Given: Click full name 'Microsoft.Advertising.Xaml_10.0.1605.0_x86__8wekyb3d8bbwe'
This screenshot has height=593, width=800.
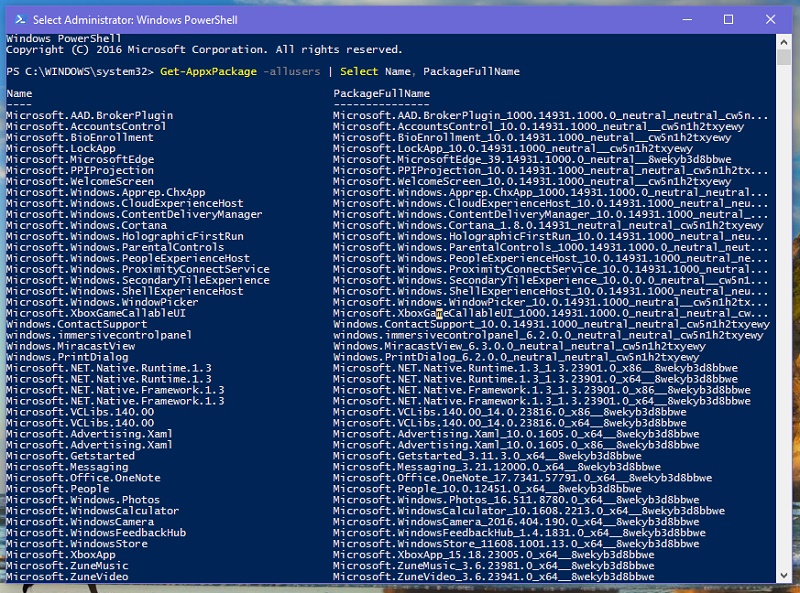Looking at the screenshot, I should (516, 445).
